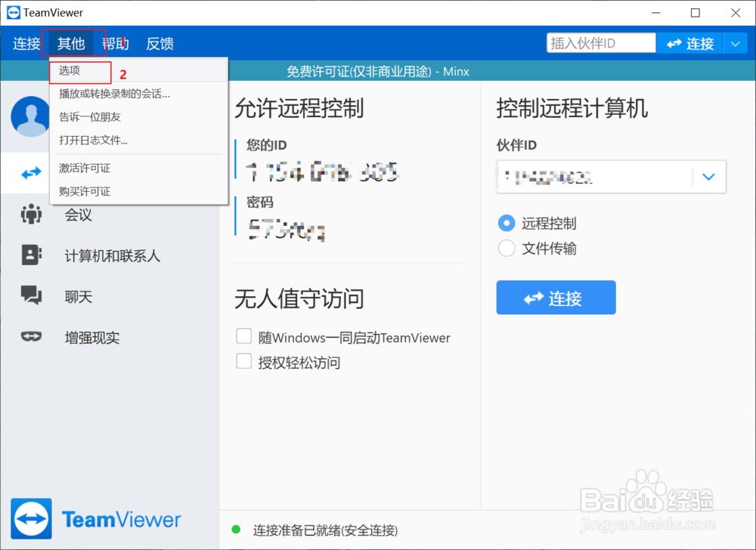Choose 购买许可证 menu entry
Image resolution: width=756 pixels, height=550 pixels.
click(x=139, y=191)
